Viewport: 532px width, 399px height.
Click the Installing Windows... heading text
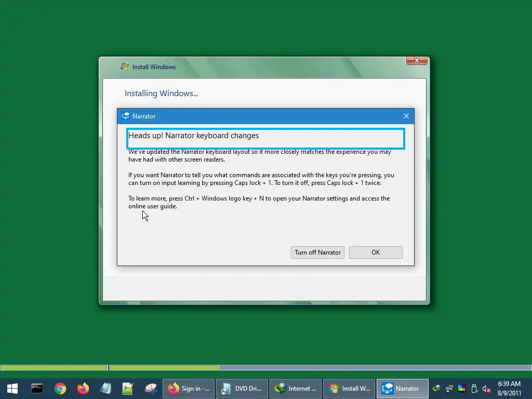click(x=161, y=94)
